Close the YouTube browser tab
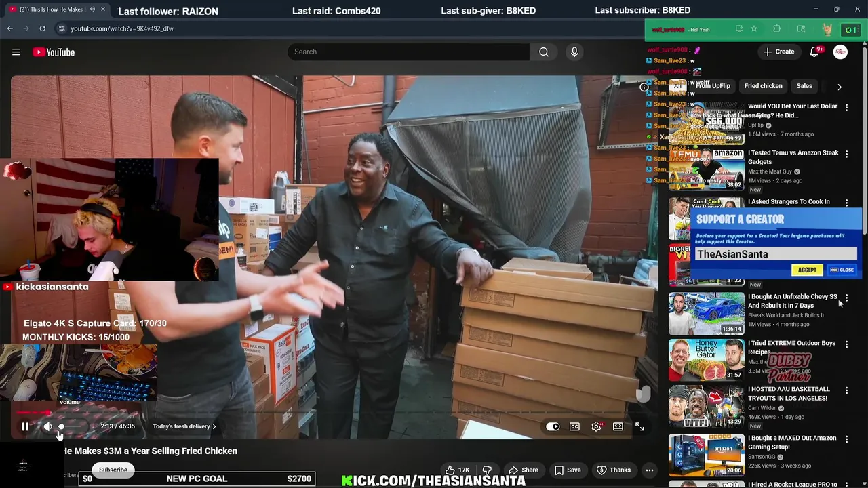This screenshot has width=868, height=488. tap(103, 9)
